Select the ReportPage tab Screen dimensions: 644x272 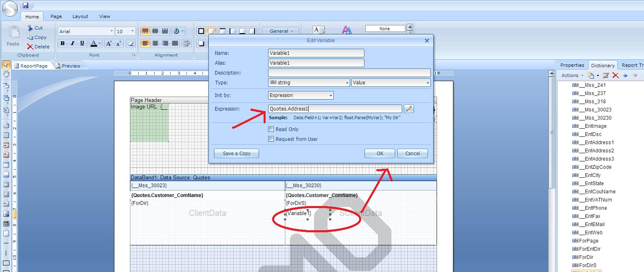click(x=31, y=66)
